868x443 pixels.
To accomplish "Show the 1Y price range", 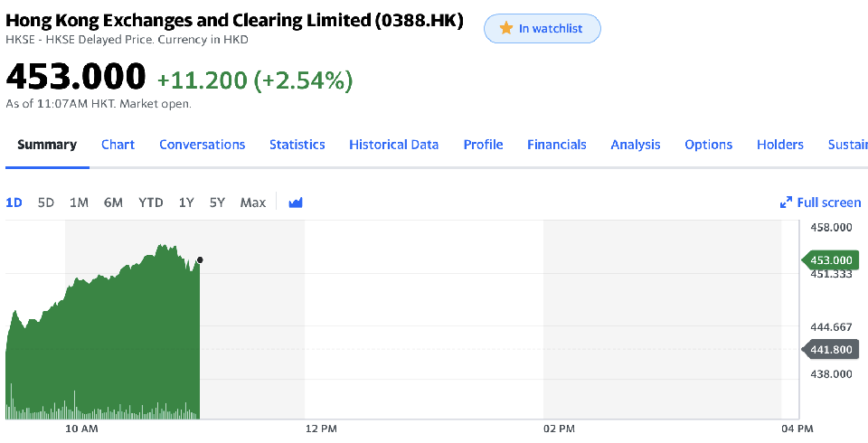I will [x=186, y=203].
